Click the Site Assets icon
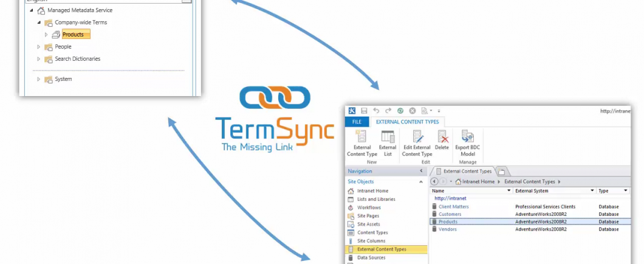The height and width of the screenshot is (264, 644). 351,224
